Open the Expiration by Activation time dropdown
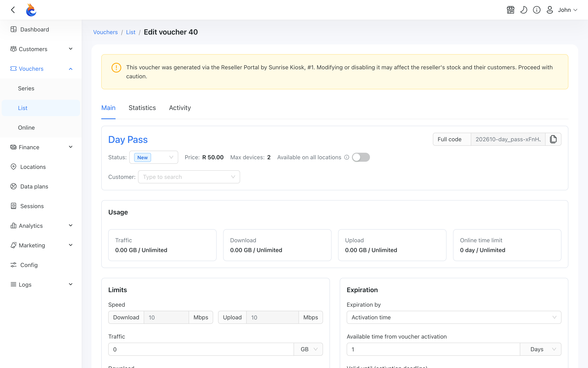The image size is (588, 368). coord(454,317)
